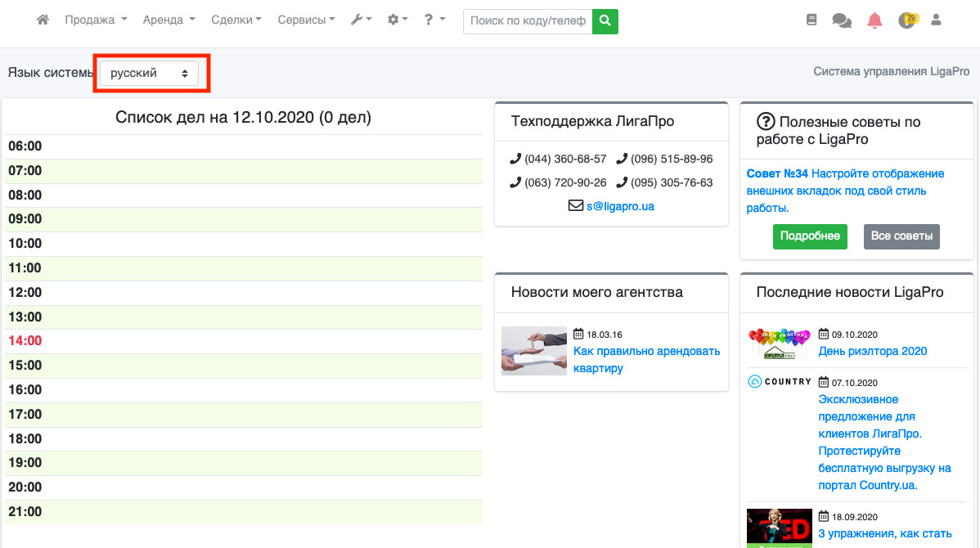This screenshot has width=980, height=548.
Task: Open the question mark help menu
Action: pos(434,20)
